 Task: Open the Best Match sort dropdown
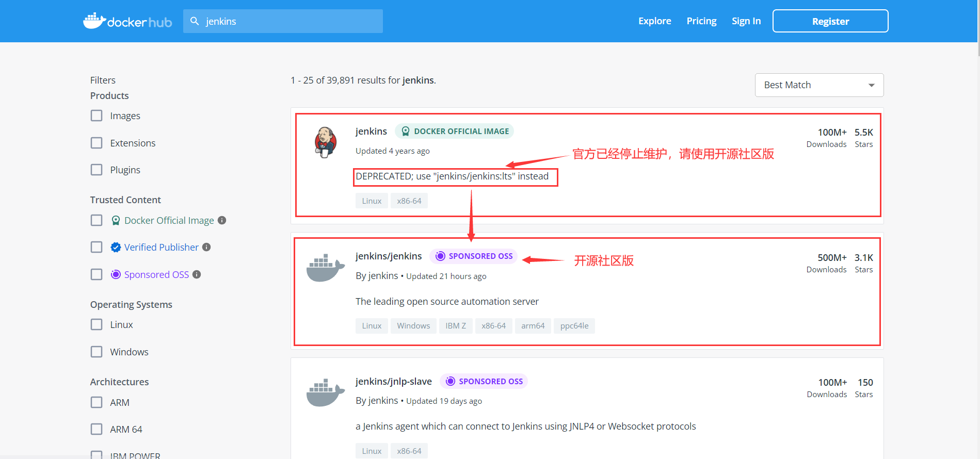[x=819, y=85]
